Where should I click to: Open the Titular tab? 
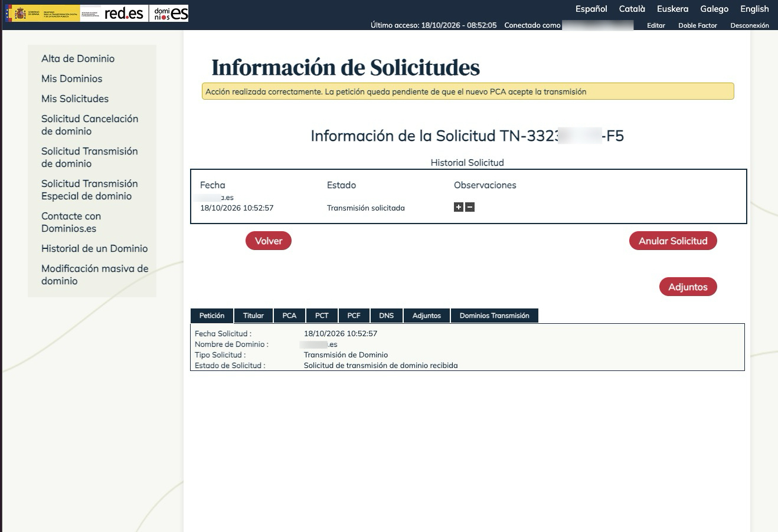tap(254, 316)
